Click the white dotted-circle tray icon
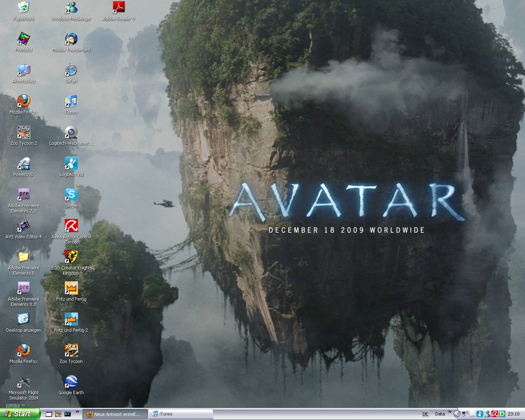The height and width of the screenshot is (420, 525). (x=472, y=414)
